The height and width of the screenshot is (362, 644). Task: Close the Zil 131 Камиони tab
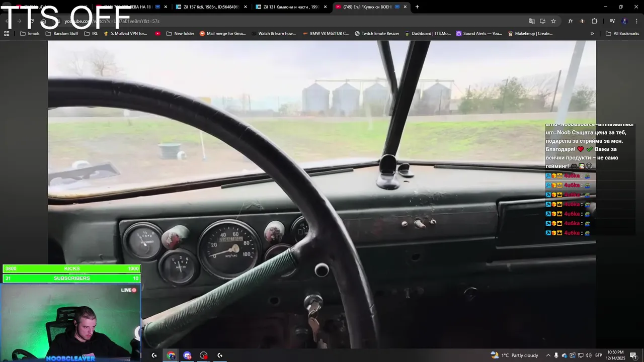point(325,7)
